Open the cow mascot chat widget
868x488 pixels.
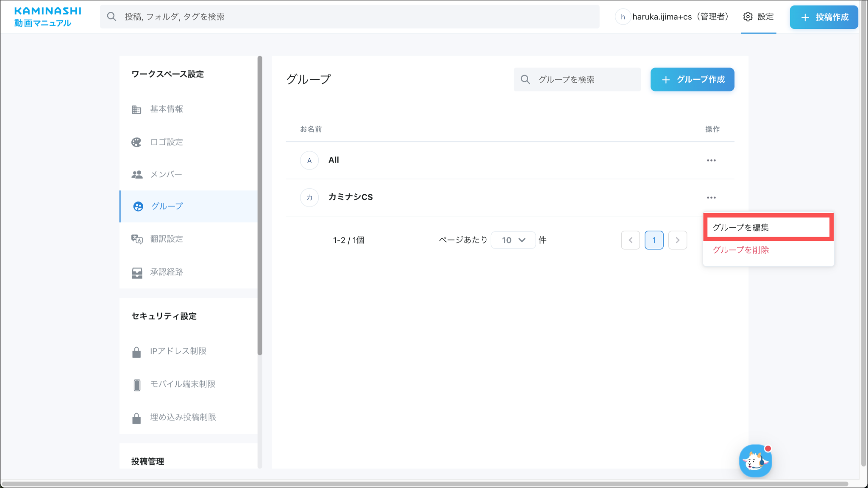(x=755, y=461)
